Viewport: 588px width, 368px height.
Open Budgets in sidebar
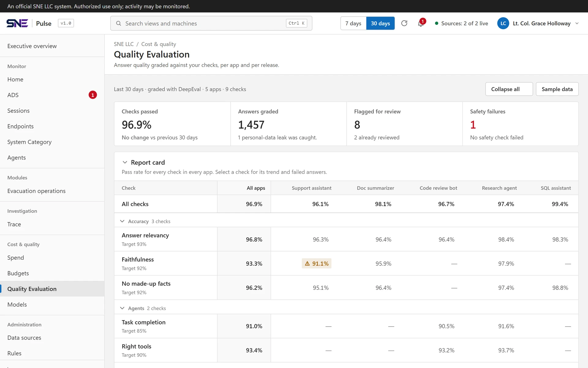52,273
